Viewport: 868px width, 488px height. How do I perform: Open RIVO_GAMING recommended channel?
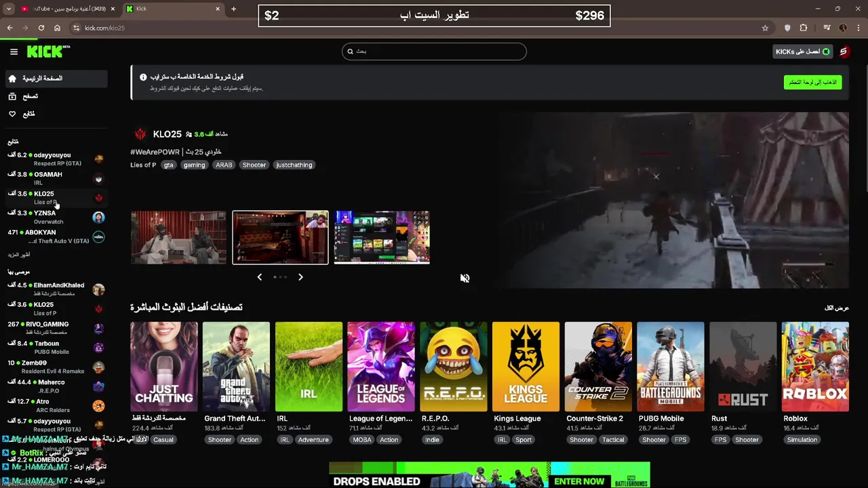pyautogui.click(x=57, y=328)
